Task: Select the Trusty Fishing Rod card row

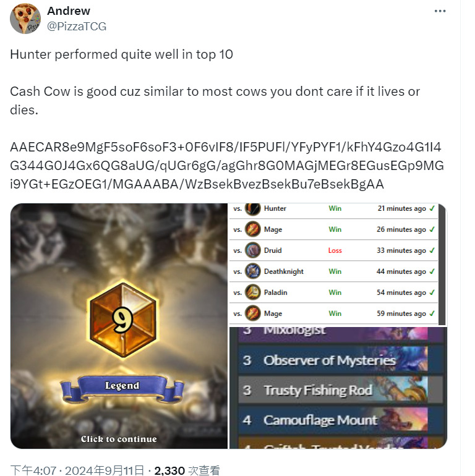Action: pos(340,390)
